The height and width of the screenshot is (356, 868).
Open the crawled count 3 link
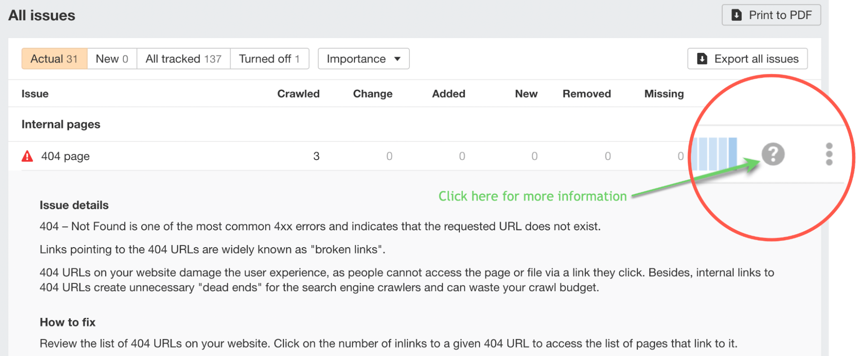click(x=316, y=156)
